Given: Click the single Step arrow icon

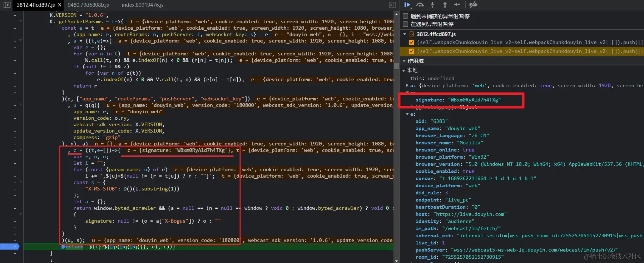Looking at the screenshot, I should [457, 5].
